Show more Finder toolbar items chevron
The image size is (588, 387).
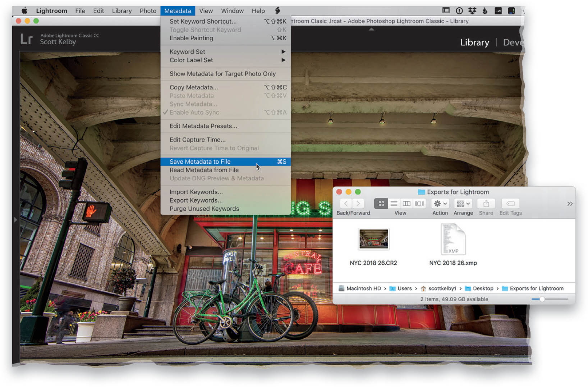[x=570, y=204]
